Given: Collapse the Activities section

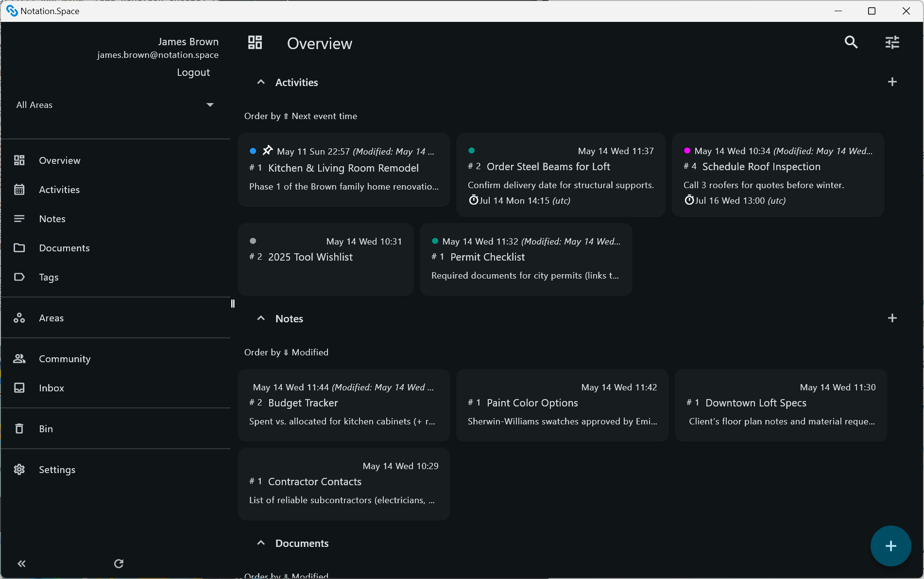Looking at the screenshot, I should [261, 82].
